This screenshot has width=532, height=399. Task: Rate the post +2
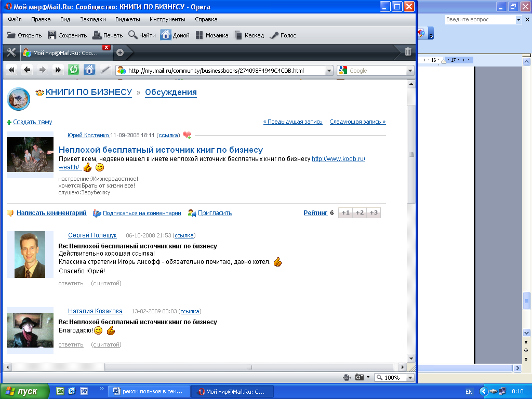coord(360,212)
